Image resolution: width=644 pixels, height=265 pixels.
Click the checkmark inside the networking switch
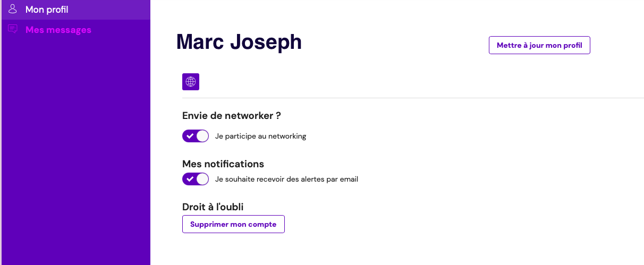[x=190, y=136]
